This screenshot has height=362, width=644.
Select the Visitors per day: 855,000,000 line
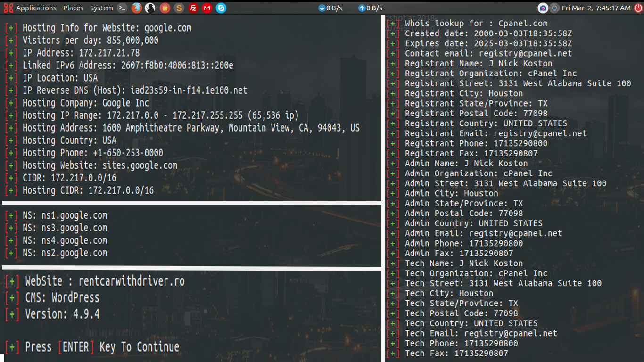point(82,41)
